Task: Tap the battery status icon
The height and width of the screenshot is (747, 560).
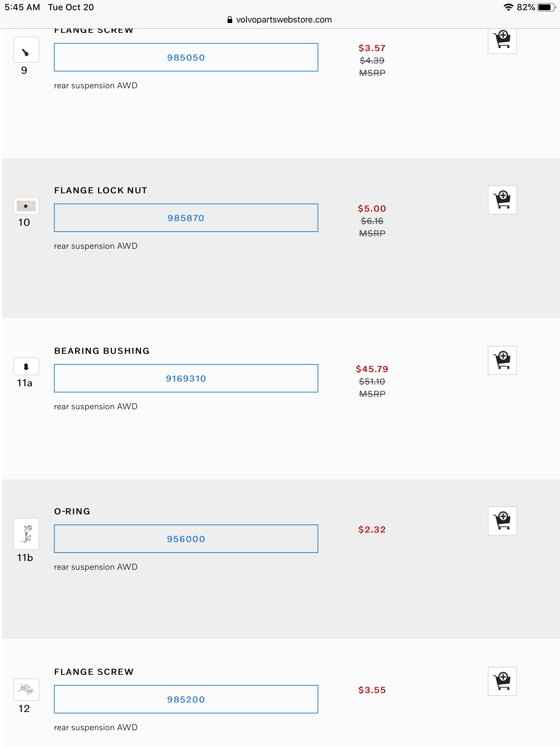Action: click(x=546, y=7)
